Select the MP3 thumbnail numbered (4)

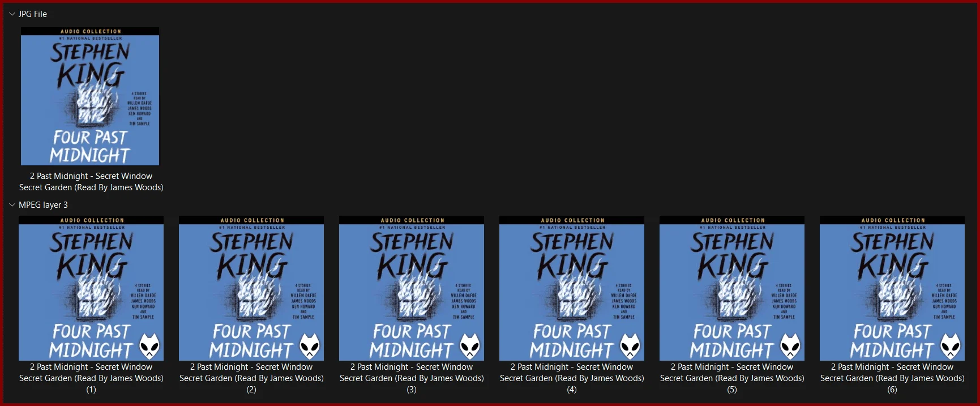[572, 288]
